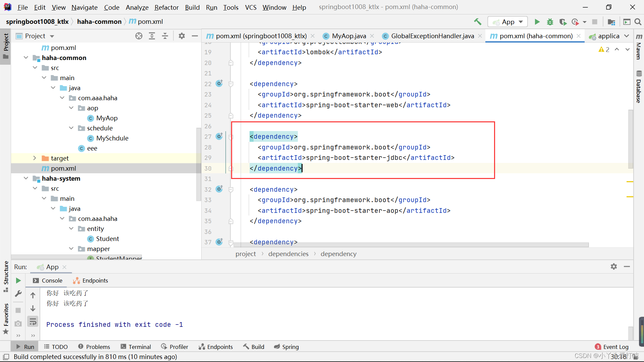The height and width of the screenshot is (362, 644).
Task: Close the App run tab
Action: (64, 267)
